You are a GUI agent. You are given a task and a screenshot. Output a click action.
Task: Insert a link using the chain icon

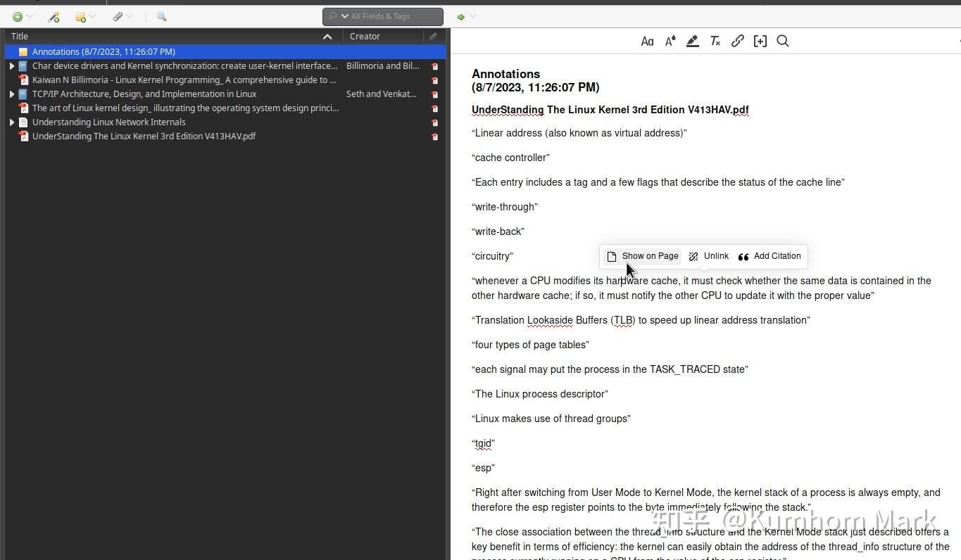pos(737,41)
